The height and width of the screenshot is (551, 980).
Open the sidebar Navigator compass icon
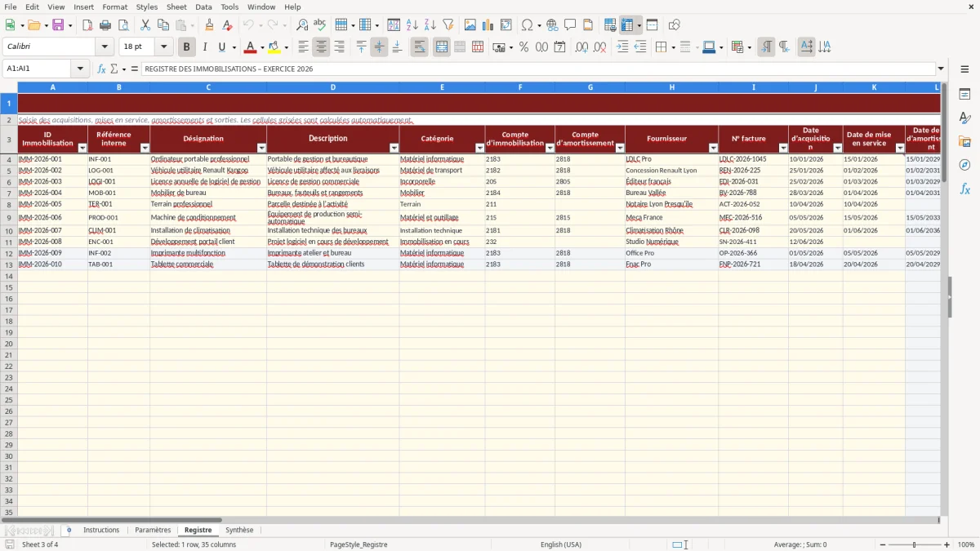click(x=964, y=165)
